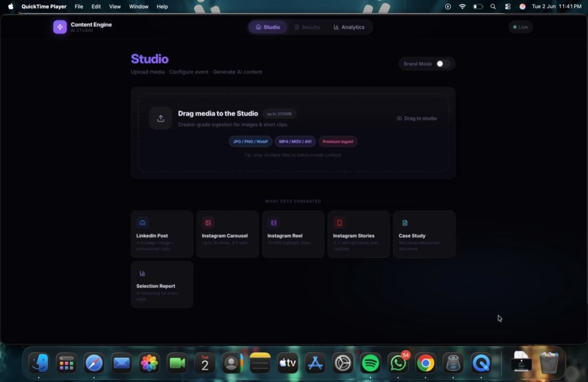Open the QuickTime Player menu
588x382 pixels.
[44, 7]
